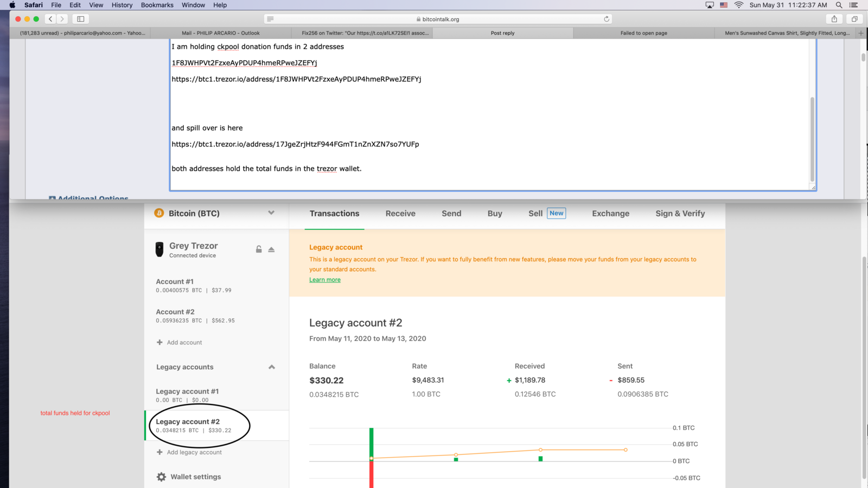
Task: Go back with Safari's back arrow
Action: coord(50,19)
